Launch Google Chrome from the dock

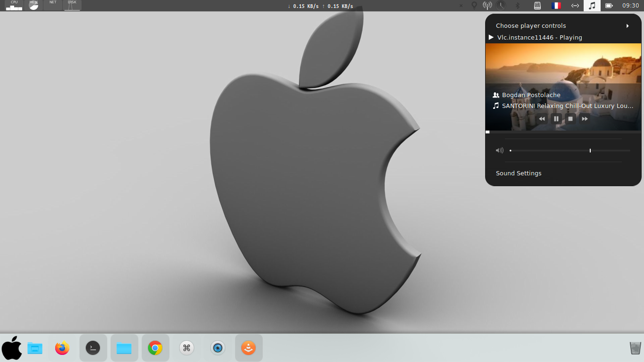155,348
